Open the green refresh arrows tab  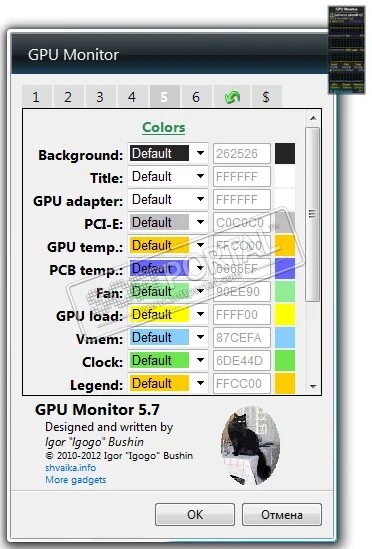point(232,97)
